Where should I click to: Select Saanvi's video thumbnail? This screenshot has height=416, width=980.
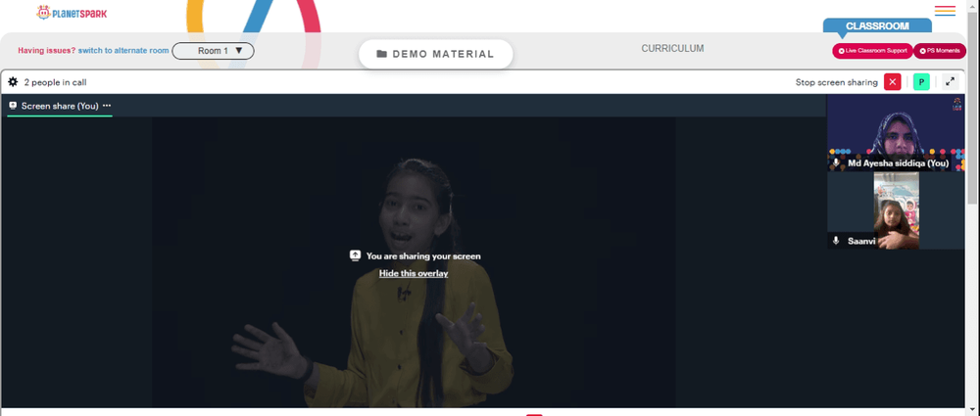[896, 210]
